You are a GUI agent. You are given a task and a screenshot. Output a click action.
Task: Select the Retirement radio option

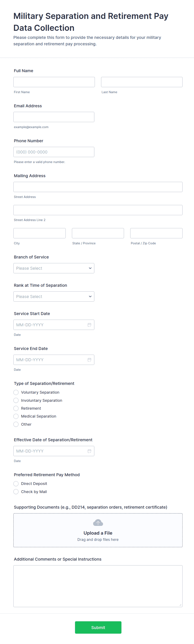click(16, 408)
